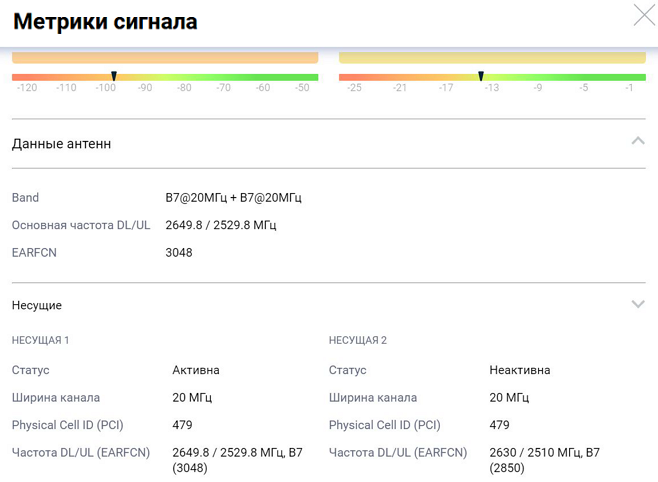658x482 pixels.
Task: Click the Несущие section header
Action: click(x=37, y=305)
